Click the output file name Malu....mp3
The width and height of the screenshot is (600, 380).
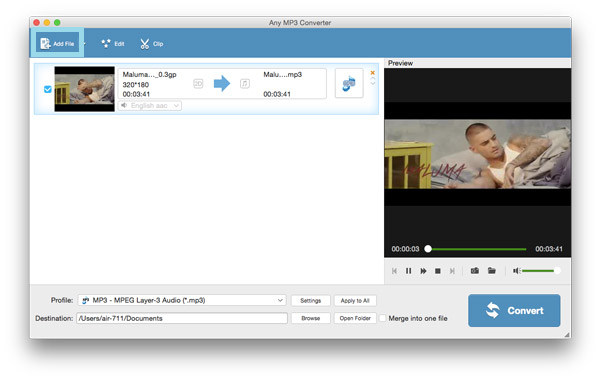click(282, 75)
